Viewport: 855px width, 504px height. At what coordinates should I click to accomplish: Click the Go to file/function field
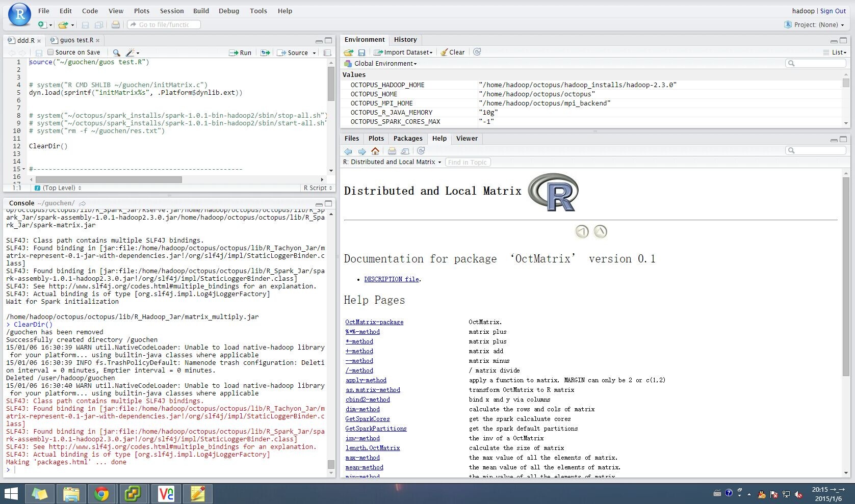(164, 24)
